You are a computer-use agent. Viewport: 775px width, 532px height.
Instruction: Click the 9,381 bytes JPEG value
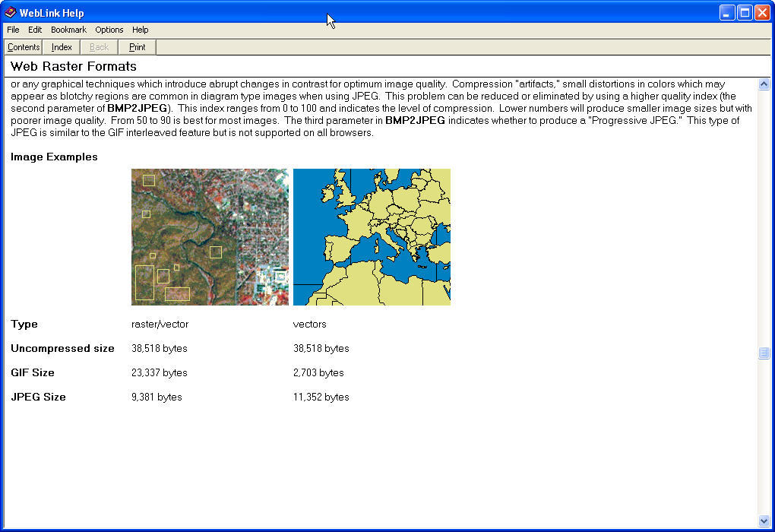(157, 397)
